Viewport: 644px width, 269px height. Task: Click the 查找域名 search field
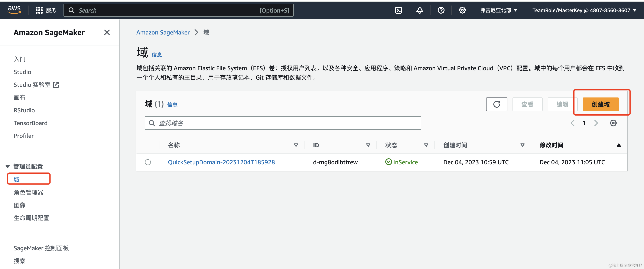click(283, 123)
